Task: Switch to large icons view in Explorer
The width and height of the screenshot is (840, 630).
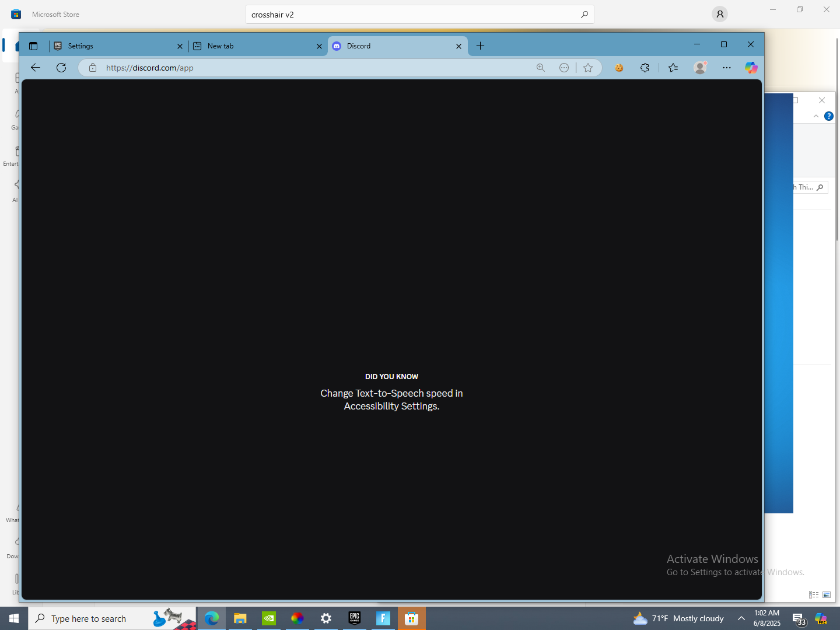Action: tap(827, 594)
